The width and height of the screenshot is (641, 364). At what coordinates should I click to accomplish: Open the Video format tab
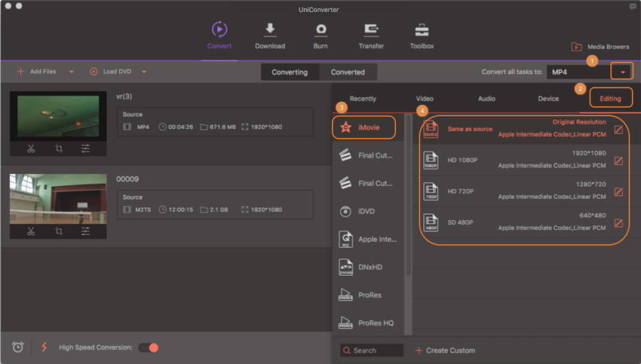pyautogui.click(x=425, y=99)
